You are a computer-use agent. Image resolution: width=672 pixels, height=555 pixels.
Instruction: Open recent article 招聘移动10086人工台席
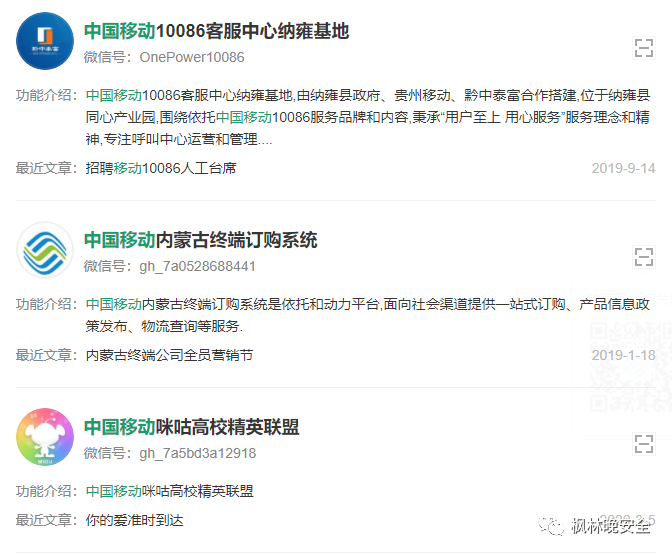161,168
